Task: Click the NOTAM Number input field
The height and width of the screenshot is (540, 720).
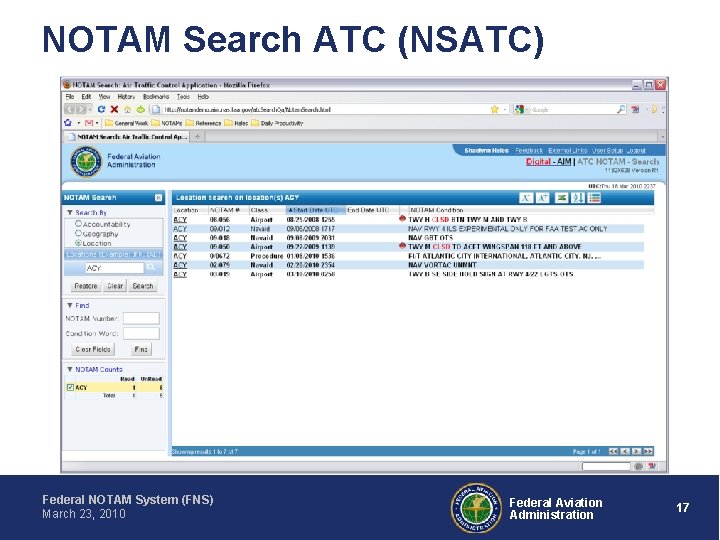Action: [x=141, y=318]
